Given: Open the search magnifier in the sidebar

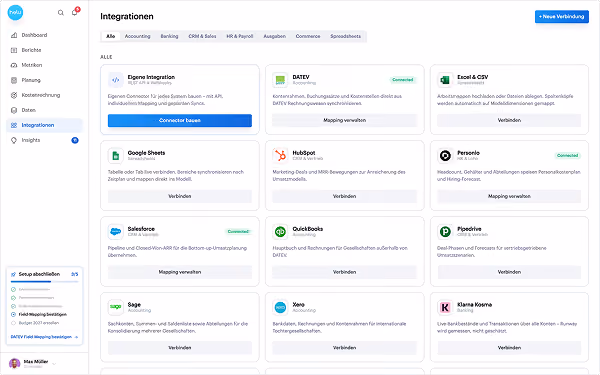Looking at the screenshot, I should coord(60,13).
